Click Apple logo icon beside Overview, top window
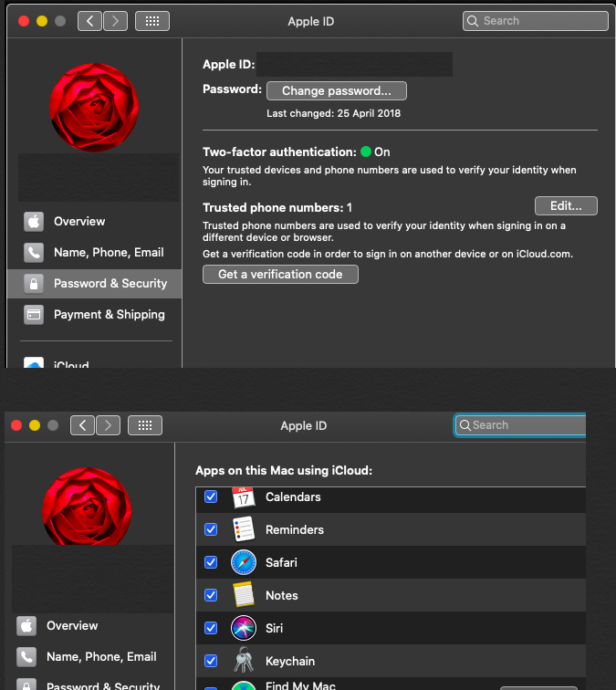The width and height of the screenshot is (616, 690). pos(34,222)
